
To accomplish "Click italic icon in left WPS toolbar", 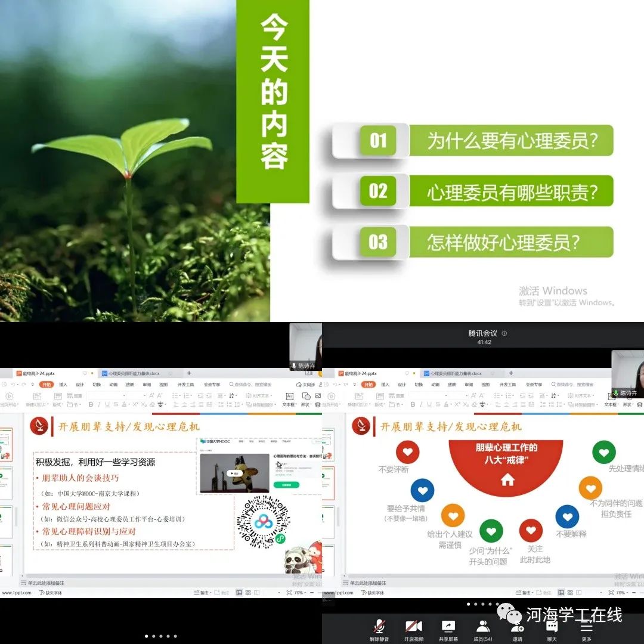I will click(98, 404).
